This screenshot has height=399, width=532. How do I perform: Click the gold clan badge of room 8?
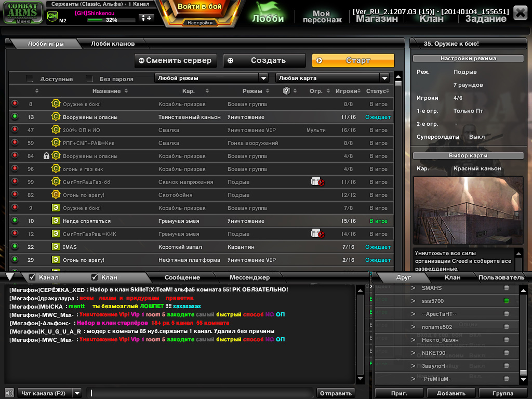[56, 103]
